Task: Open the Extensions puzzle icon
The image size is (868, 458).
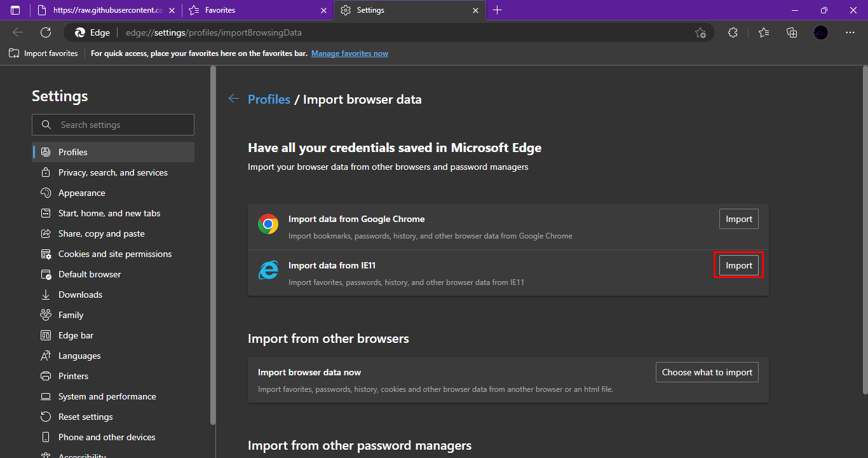Action: tap(733, 32)
